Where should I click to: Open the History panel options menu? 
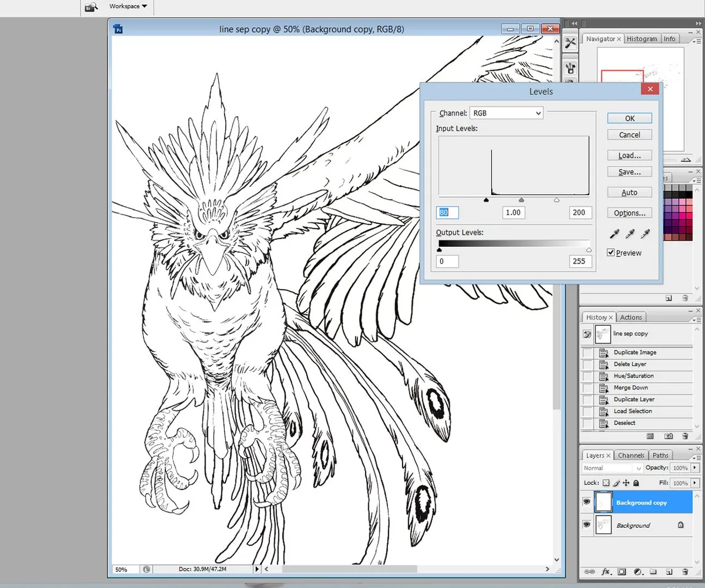[x=697, y=320]
